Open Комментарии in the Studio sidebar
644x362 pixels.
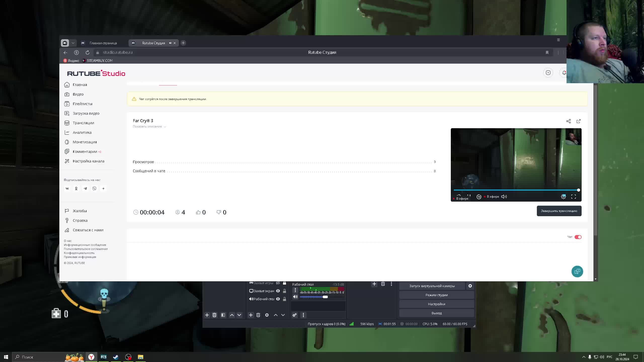(x=85, y=152)
